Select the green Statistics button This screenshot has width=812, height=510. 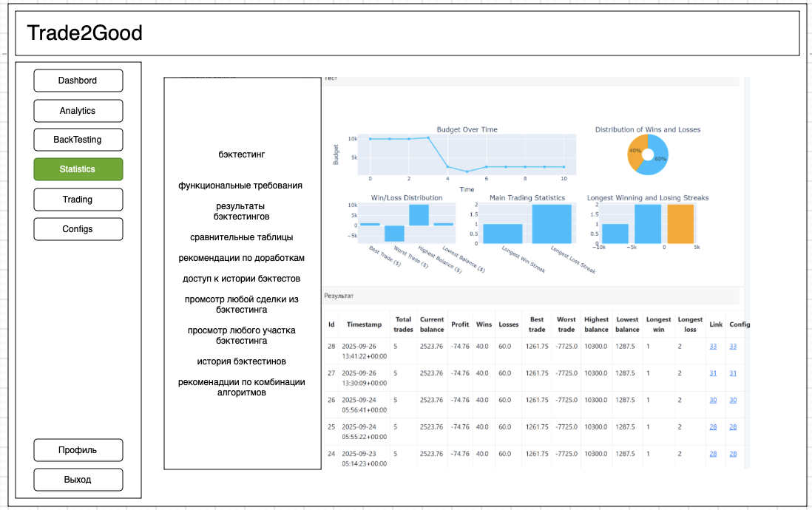pyautogui.click(x=78, y=169)
